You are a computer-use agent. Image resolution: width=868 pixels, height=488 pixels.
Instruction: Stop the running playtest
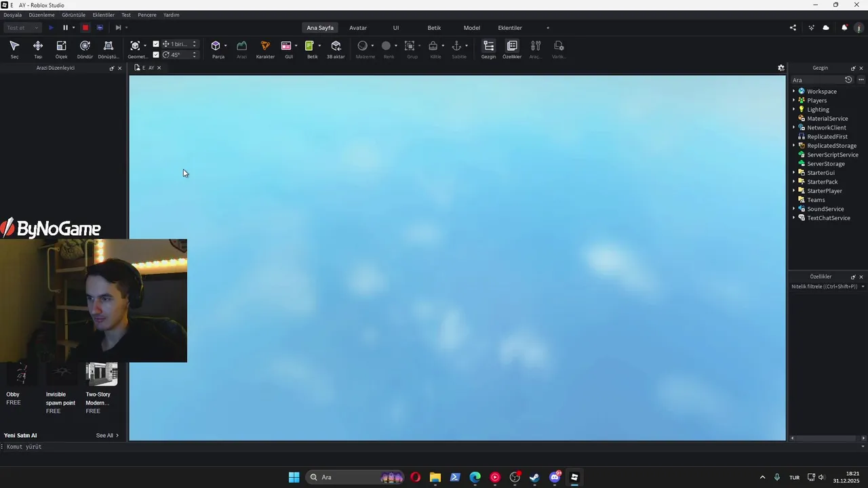point(85,28)
